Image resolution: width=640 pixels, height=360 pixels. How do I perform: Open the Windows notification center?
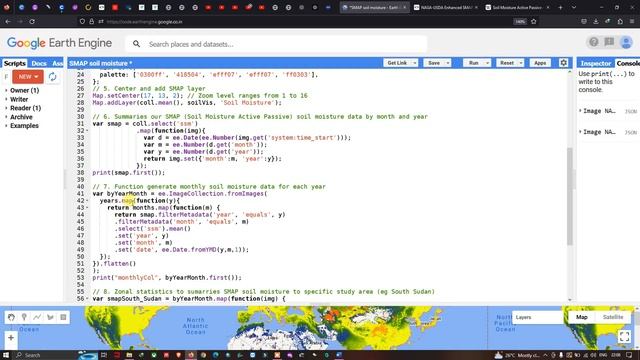[x=629, y=355]
